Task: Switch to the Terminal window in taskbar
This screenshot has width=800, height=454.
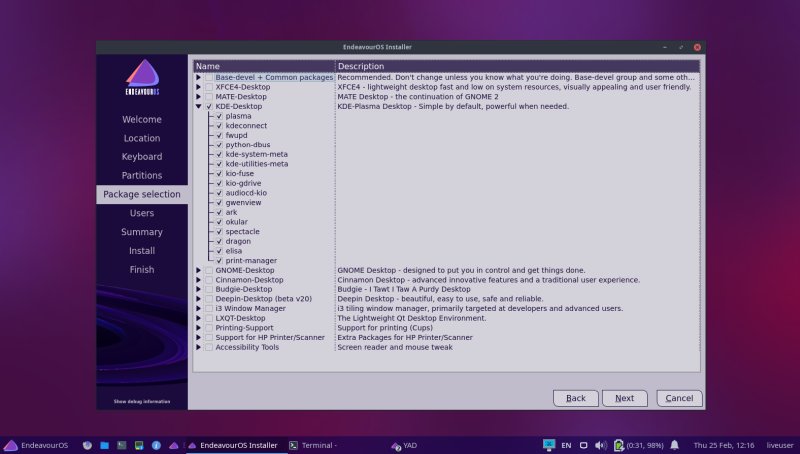Action: [313, 445]
